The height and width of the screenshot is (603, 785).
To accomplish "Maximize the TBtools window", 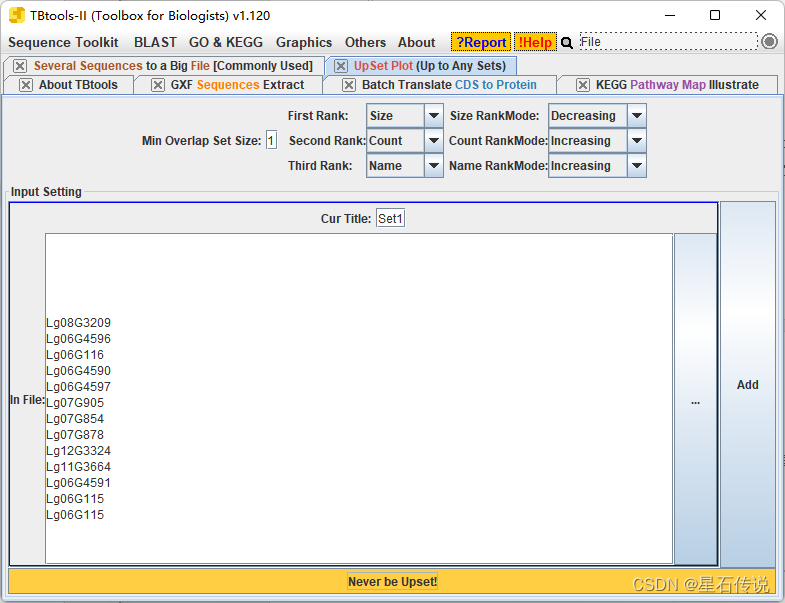I will [715, 15].
